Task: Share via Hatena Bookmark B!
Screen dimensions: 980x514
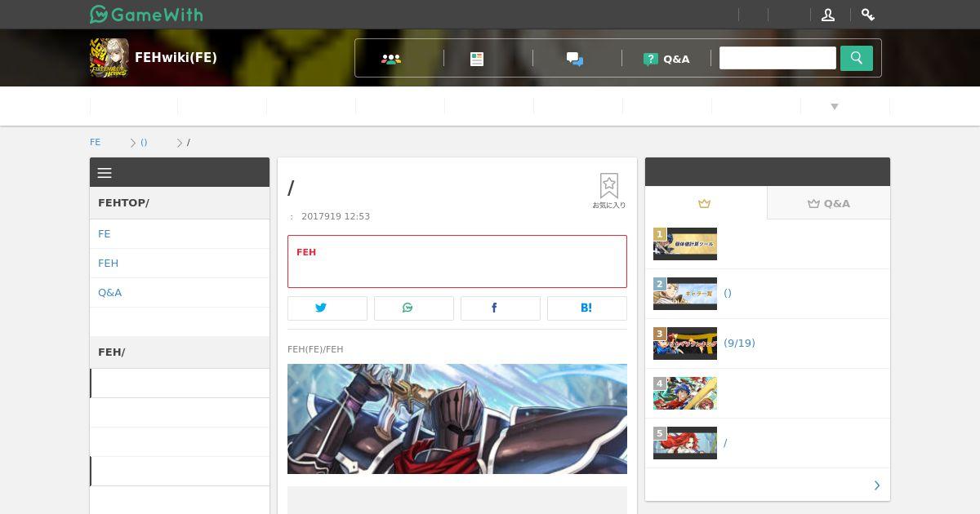Action: pos(587,308)
